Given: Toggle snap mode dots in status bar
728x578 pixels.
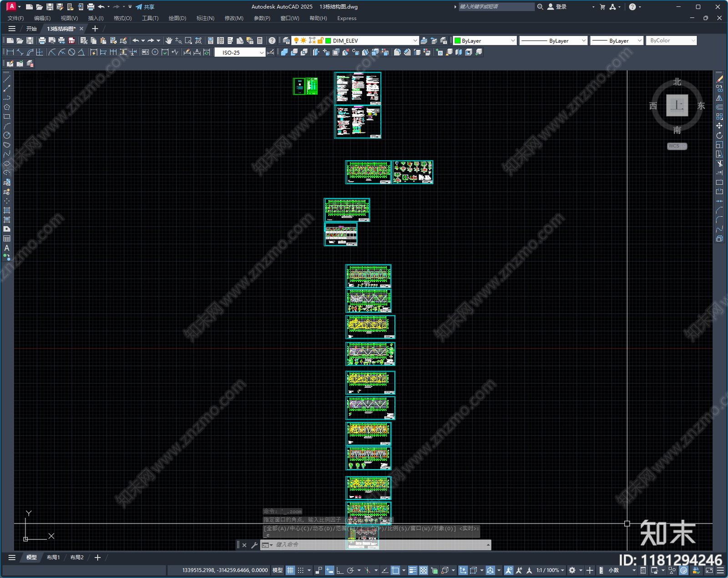Looking at the screenshot, I should [x=301, y=570].
